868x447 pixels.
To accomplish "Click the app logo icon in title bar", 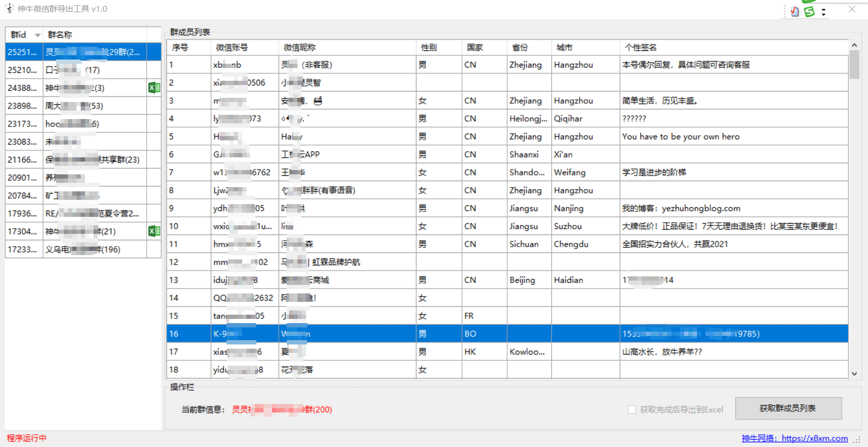I will click(x=10, y=9).
